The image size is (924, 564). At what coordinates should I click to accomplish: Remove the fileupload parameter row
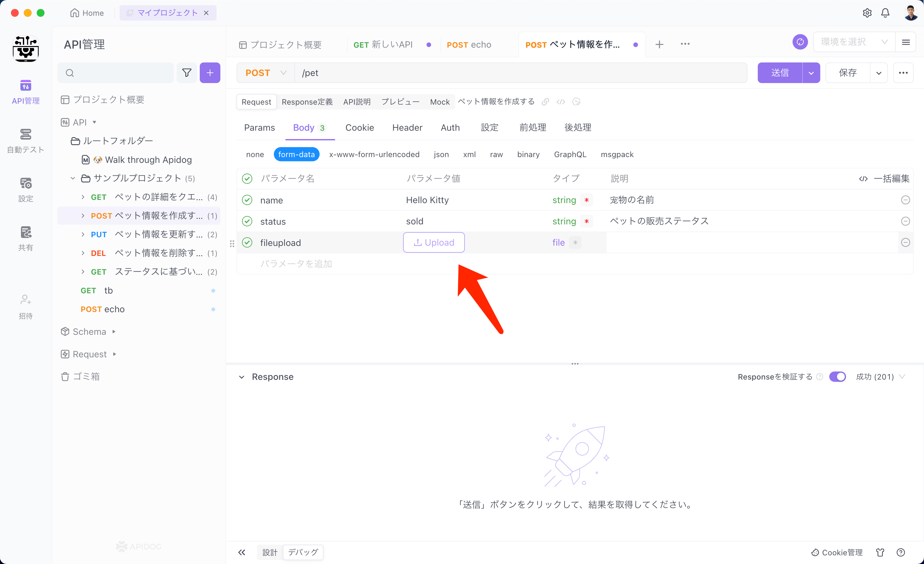(905, 242)
